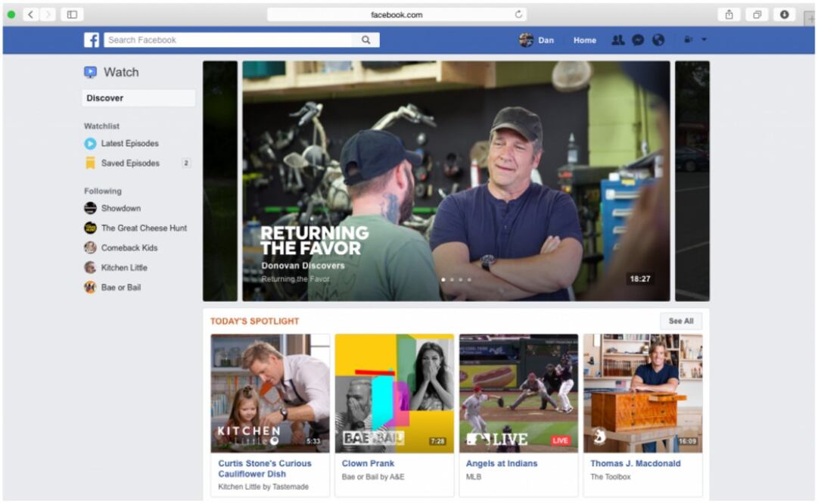818x504 pixels.
Task: Open the Friend Requests icon
Action: click(618, 39)
